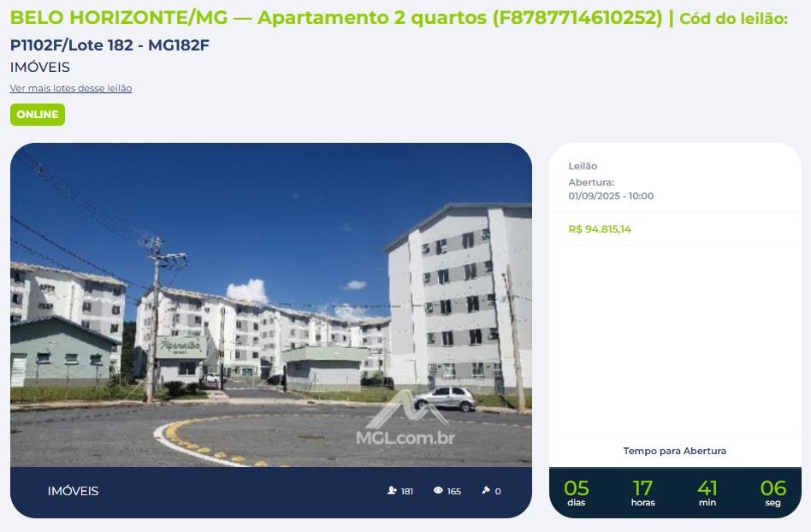Click the countdown hours value 17
Viewport: 811px width, 532px height.
pyautogui.click(x=642, y=488)
